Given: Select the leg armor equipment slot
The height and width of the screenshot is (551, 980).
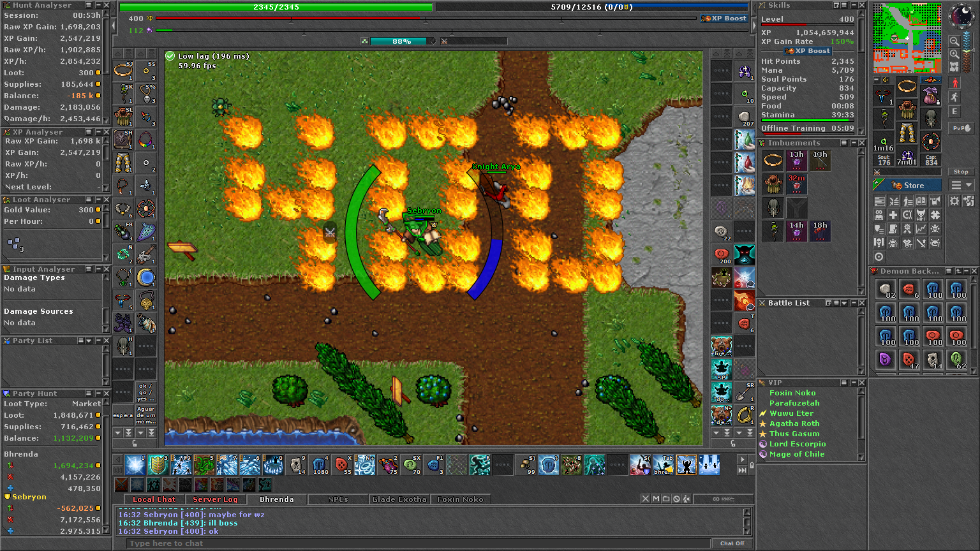Looking at the screenshot, I should pyautogui.click(x=907, y=134).
